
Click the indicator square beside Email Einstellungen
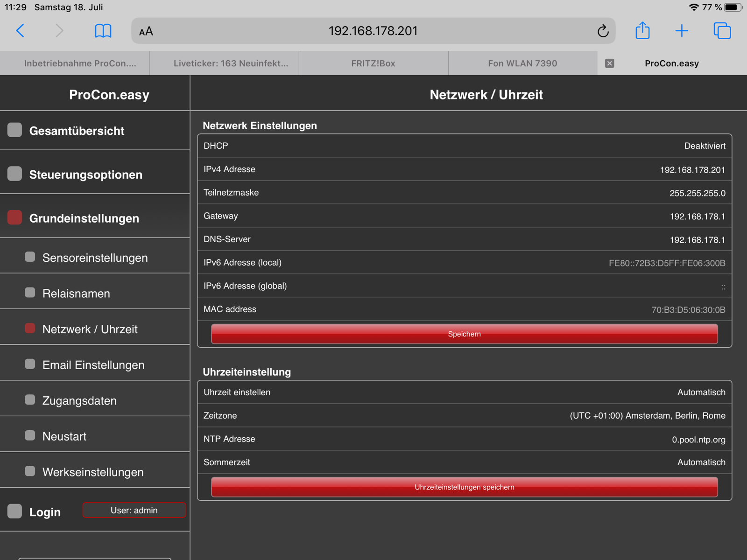tap(30, 364)
